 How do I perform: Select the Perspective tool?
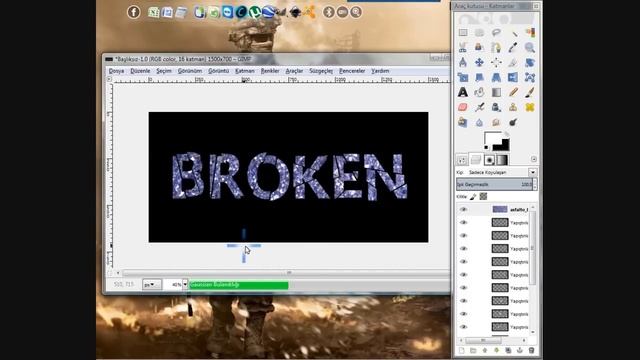click(x=496, y=77)
